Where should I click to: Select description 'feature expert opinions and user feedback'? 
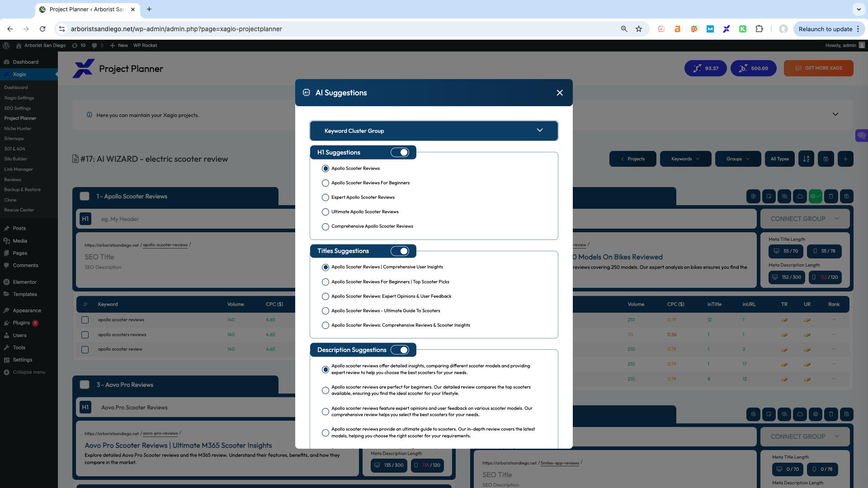coord(325,412)
